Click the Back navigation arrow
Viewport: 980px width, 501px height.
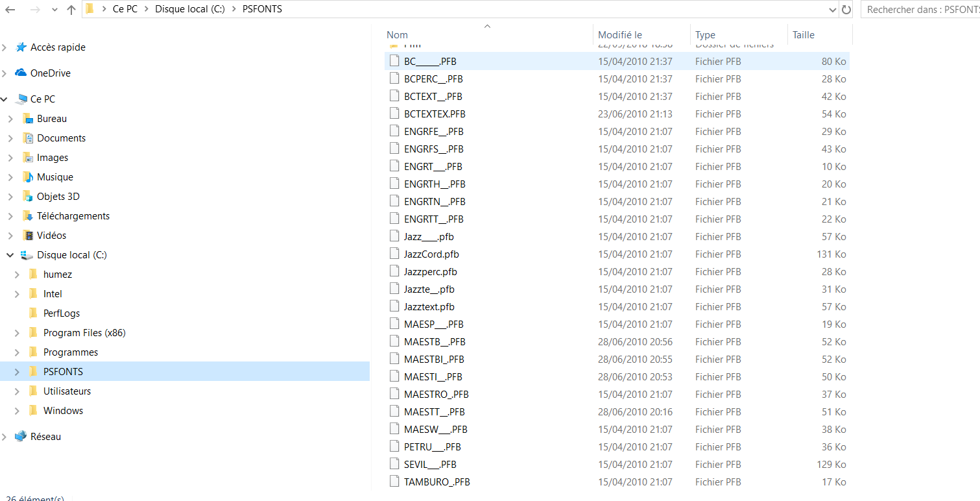coord(10,10)
